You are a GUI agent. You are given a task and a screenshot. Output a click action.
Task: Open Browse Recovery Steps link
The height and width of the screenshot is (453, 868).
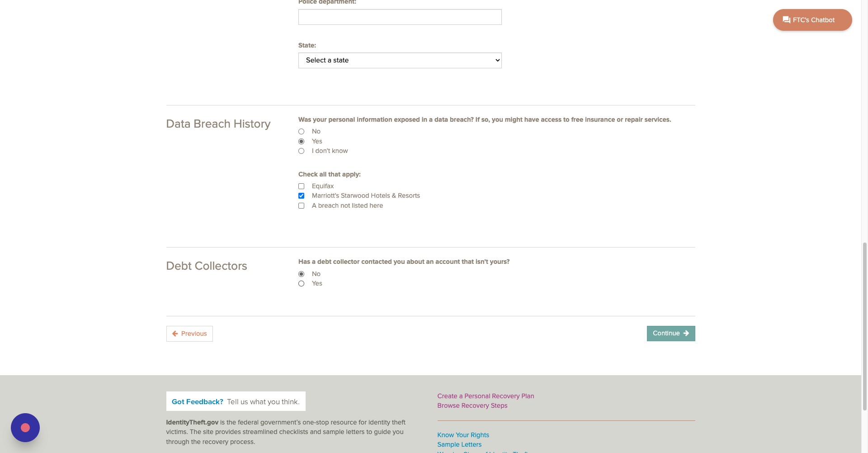coord(472,405)
